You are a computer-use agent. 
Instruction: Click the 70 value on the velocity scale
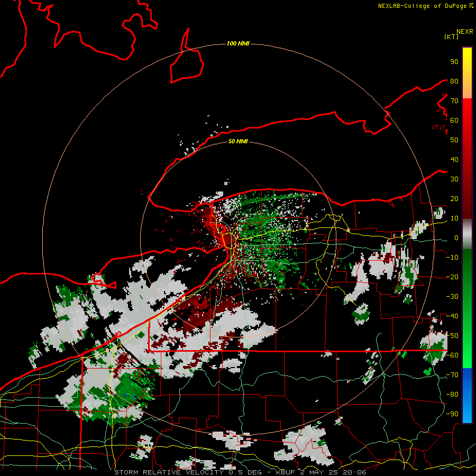[454, 101]
